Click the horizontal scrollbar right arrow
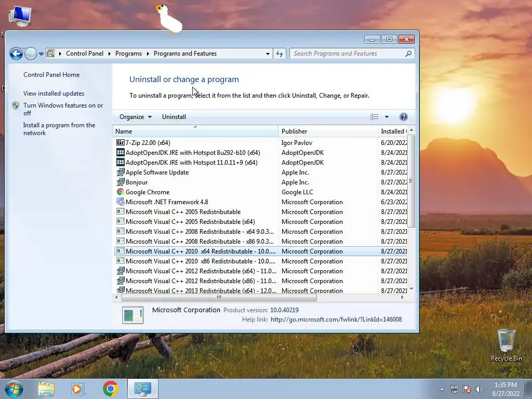The width and height of the screenshot is (532, 399). (402, 298)
